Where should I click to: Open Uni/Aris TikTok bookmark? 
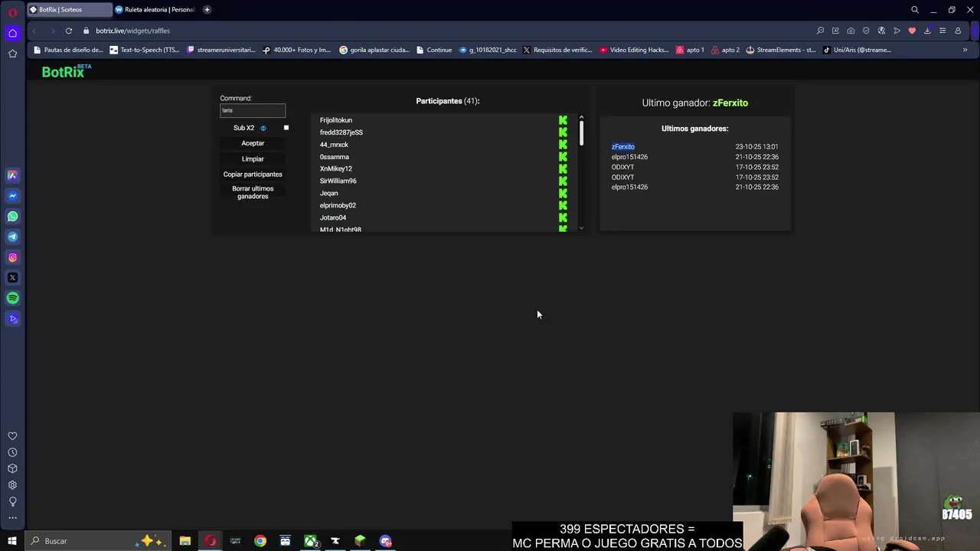click(x=857, y=50)
